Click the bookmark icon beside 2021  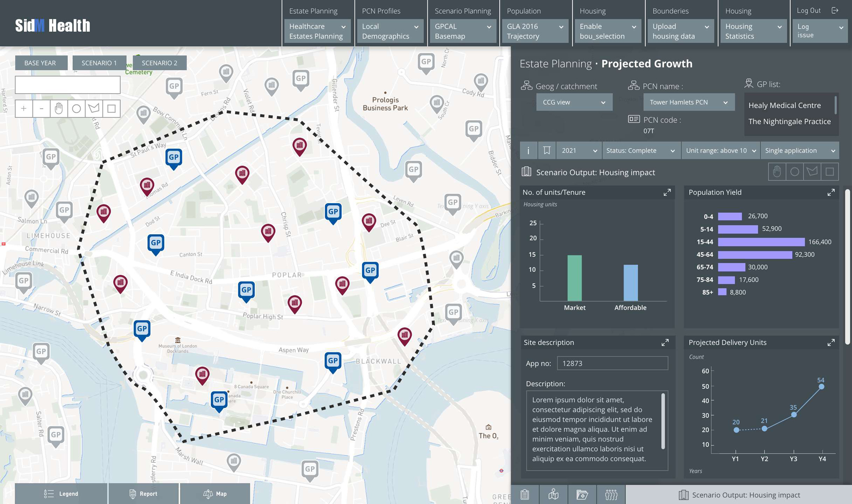(x=547, y=150)
